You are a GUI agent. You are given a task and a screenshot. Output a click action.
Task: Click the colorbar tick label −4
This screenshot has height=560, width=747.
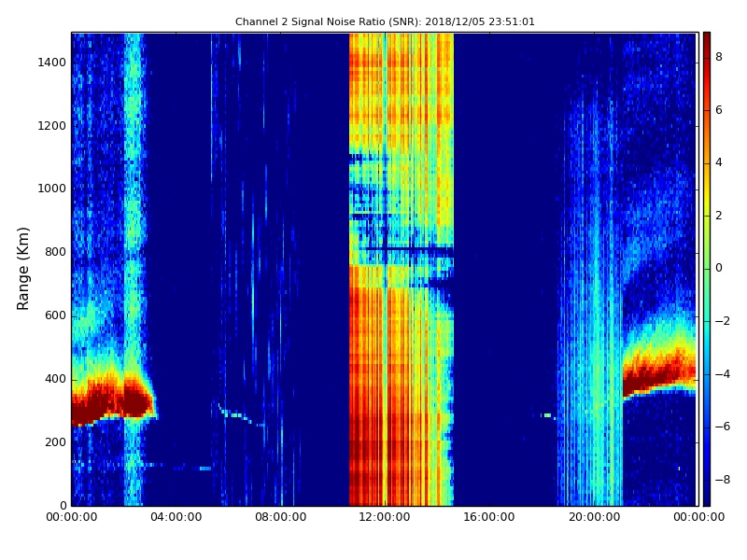pos(723,374)
